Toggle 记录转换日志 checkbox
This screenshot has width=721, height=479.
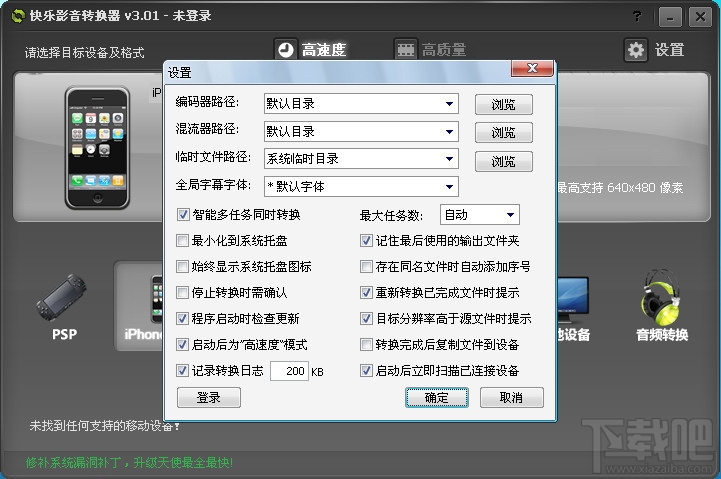pyautogui.click(x=183, y=371)
